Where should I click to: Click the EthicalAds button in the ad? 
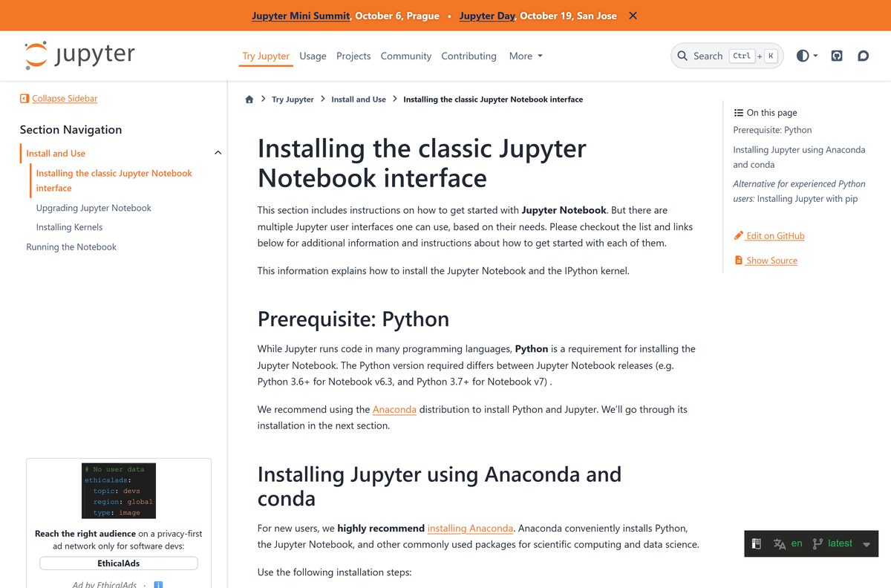pos(119,563)
